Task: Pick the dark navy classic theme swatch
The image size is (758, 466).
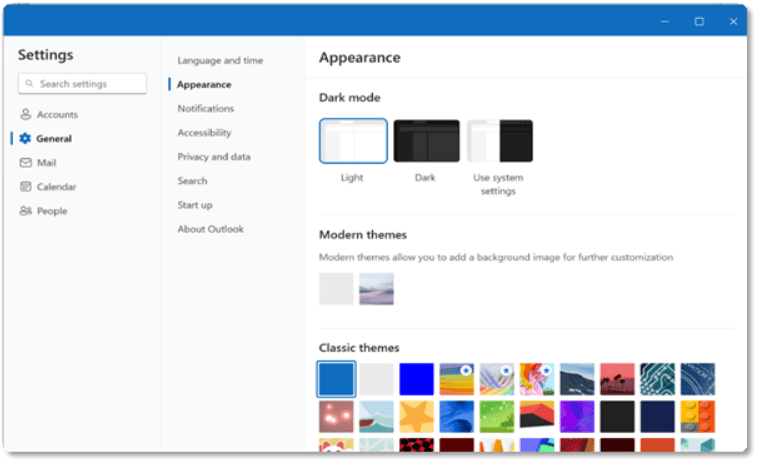Action: (657, 416)
